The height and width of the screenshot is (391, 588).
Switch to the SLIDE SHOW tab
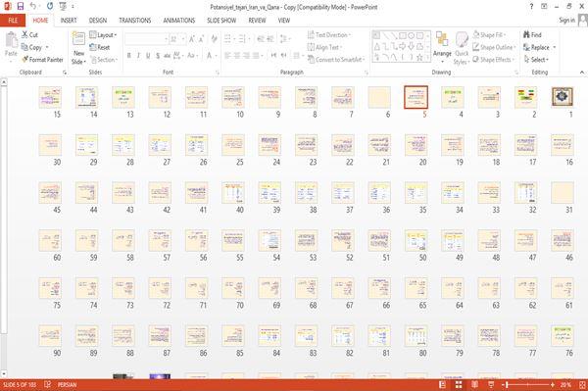pyautogui.click(x=221, y=21)
